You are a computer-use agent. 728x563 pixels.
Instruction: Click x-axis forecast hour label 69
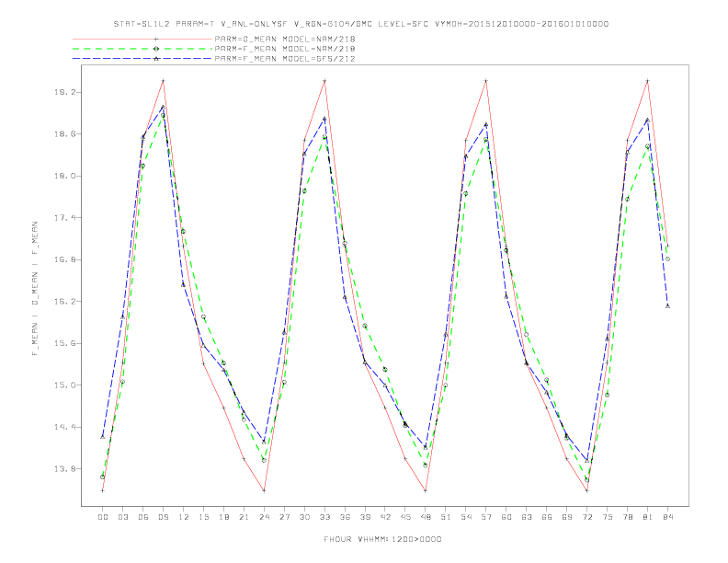(567, 517)
